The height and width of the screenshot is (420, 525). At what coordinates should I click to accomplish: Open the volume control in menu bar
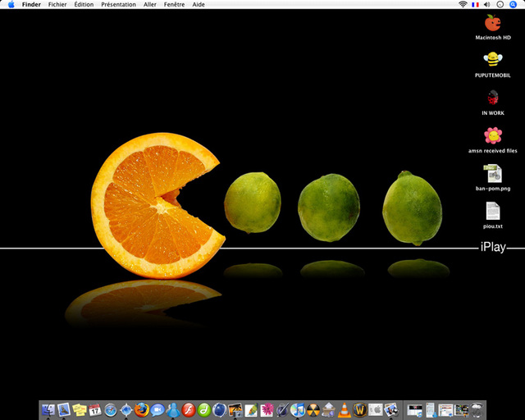[x=486, y=4]
